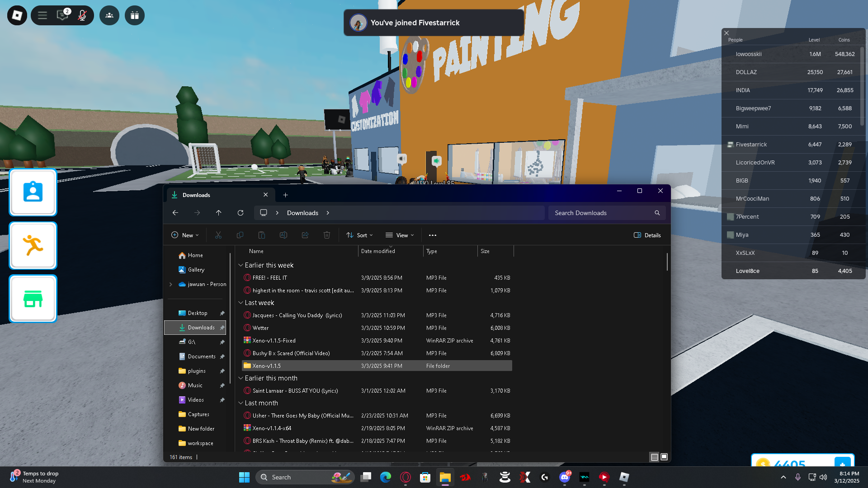Click the leaderboard scrollbar
868x488 pixels.
point(862,86)
